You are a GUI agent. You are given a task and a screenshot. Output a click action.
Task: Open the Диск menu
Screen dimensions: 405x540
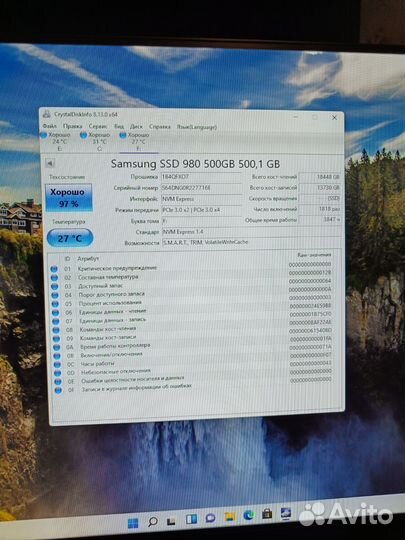pyautogui.click(x=136, y=126)
